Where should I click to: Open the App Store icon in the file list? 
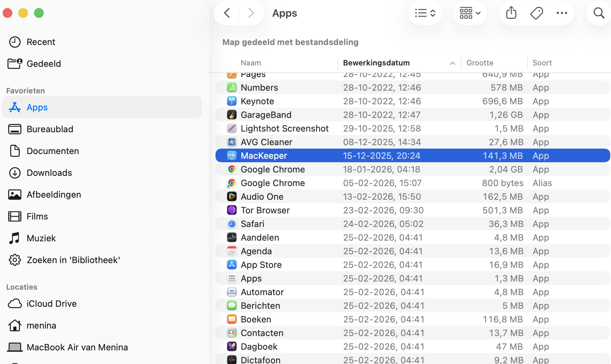232,264
